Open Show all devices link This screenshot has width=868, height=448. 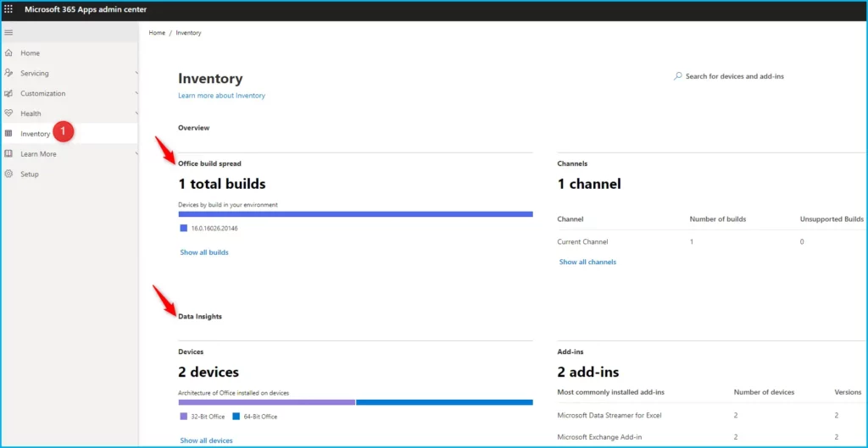click(206, 440)
